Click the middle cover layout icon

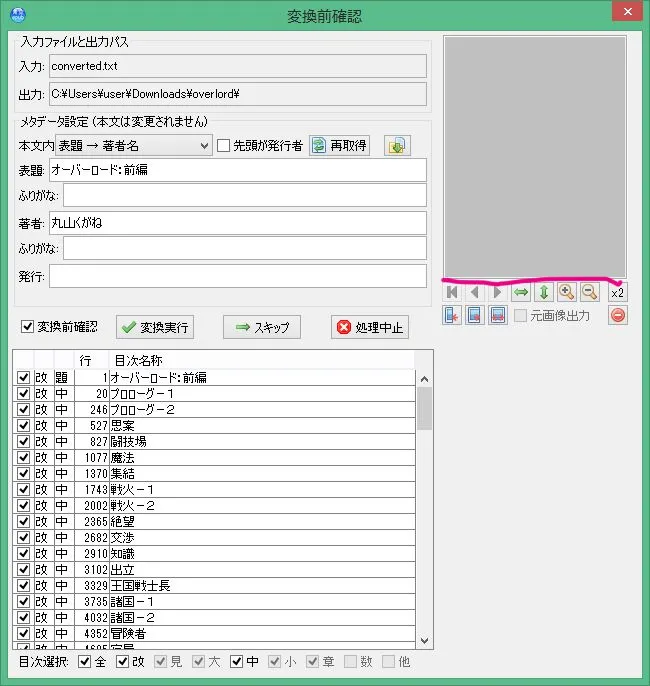tap(475, 315)
